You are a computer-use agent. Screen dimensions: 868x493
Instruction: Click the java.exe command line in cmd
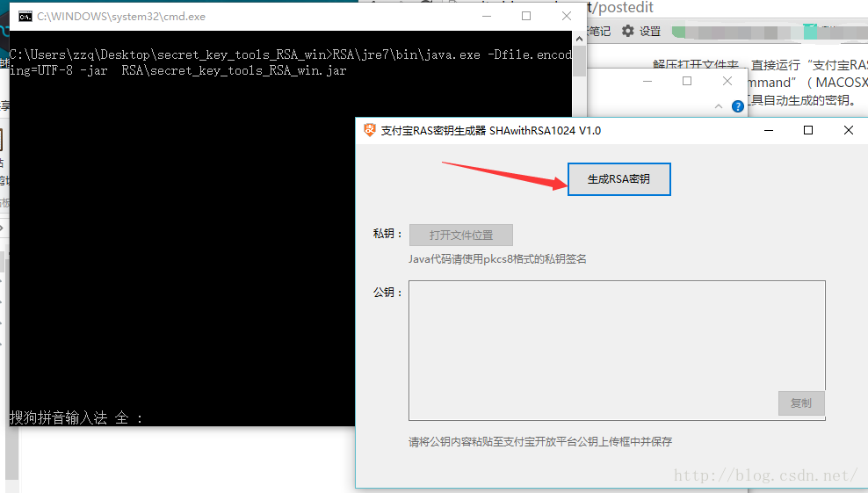(291, 62)
